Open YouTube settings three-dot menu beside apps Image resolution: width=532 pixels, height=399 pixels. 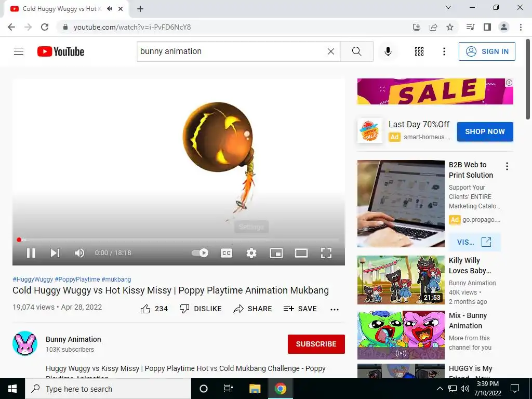444,51
